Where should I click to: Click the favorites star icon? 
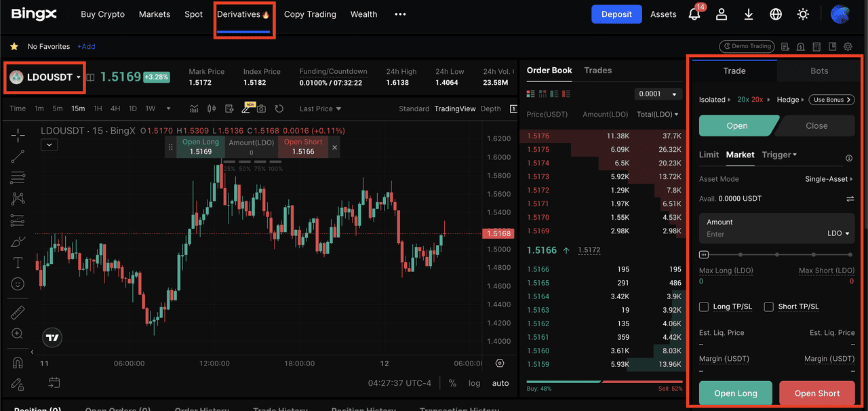[x=14, y=46]
